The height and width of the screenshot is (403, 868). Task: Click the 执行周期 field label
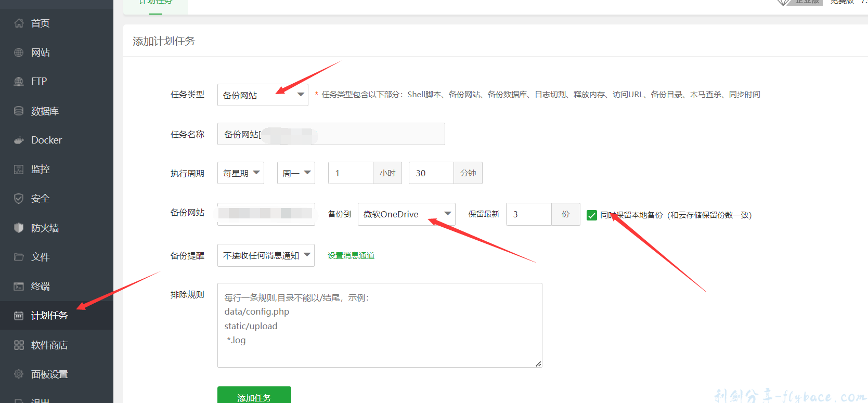[187, 174]
